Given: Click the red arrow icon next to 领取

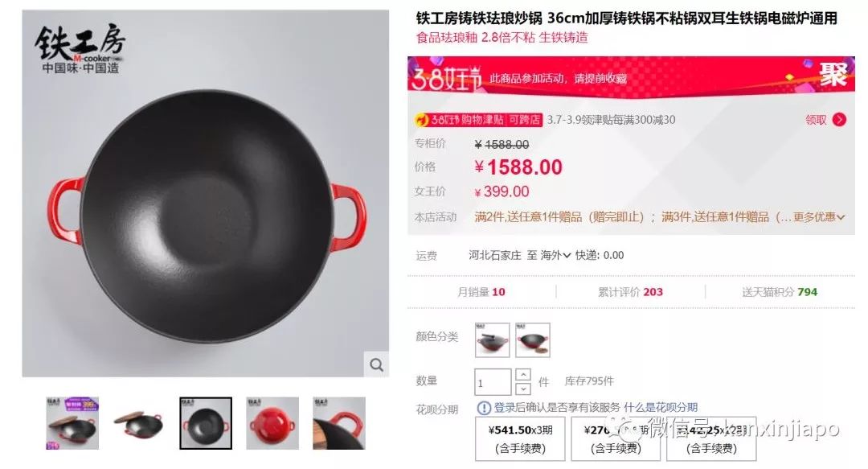Looking at the screenshot, I should pos(839,120).
